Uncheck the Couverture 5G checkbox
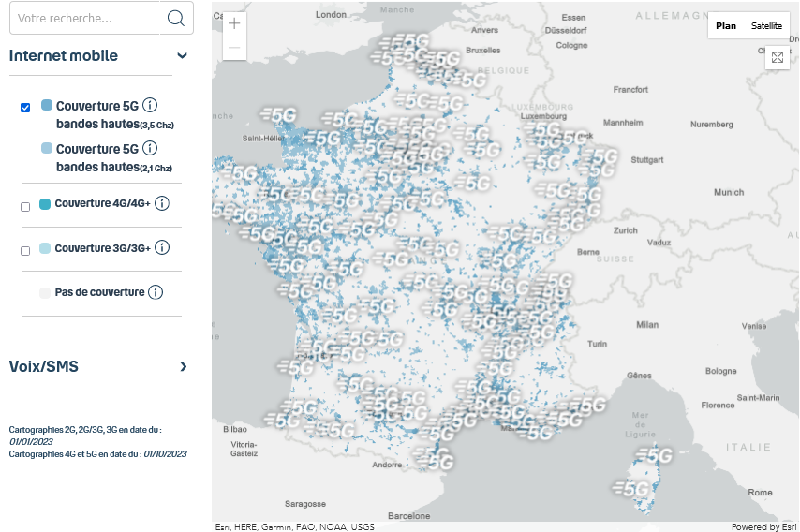 [25, 108]
